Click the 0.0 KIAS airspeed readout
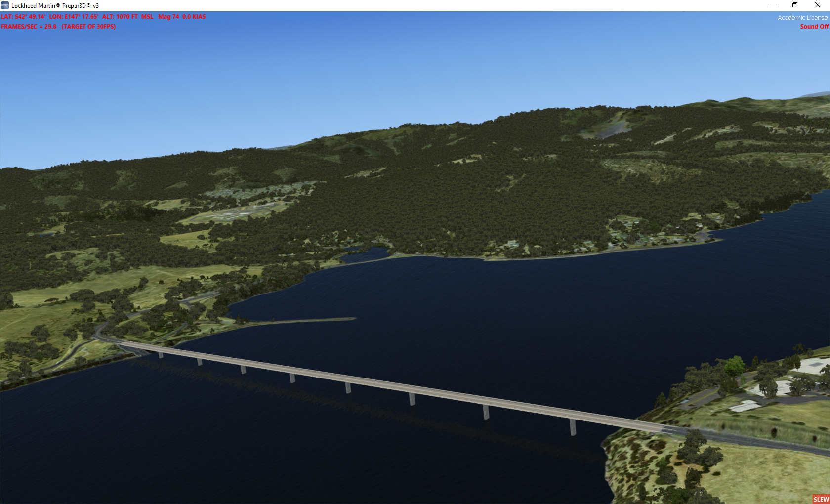Viewport: 830px width, 504px height. tap(194, 17)
